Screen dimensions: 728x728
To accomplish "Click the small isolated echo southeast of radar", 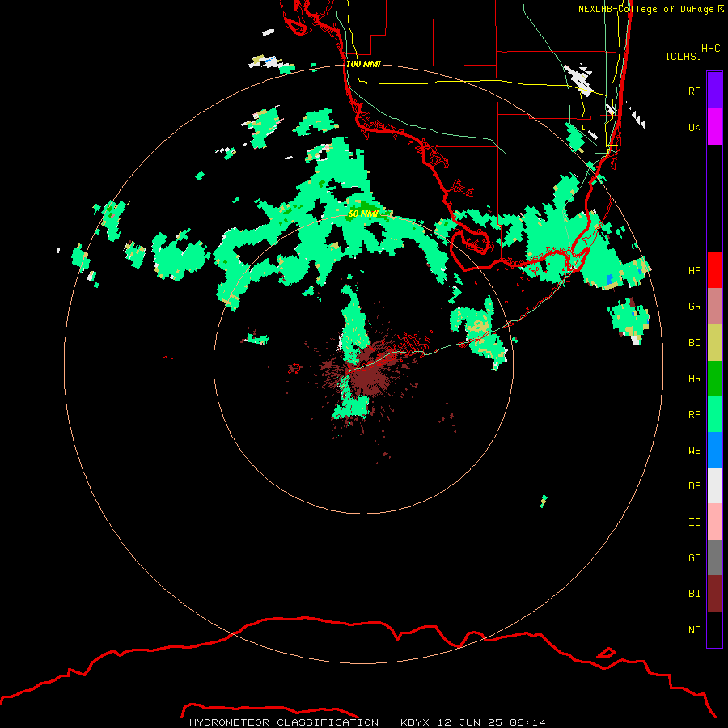I will tap(544, 502).
